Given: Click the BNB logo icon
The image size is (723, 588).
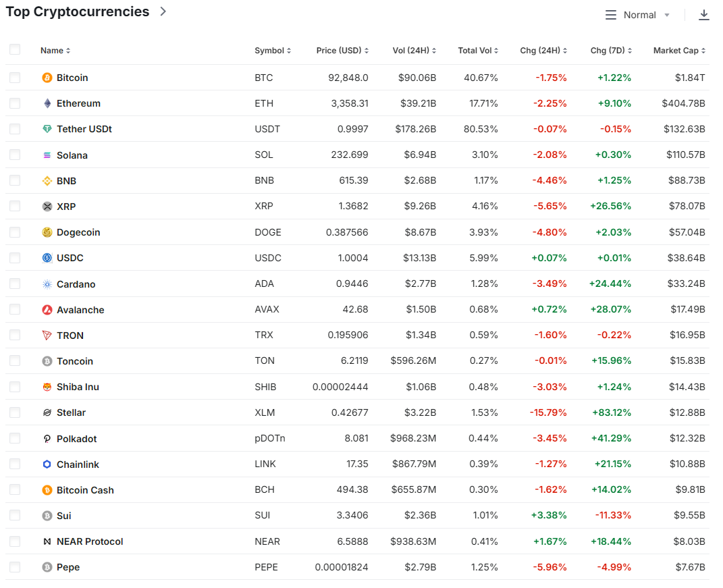Looking at the screenshot, I should (47, 181).
